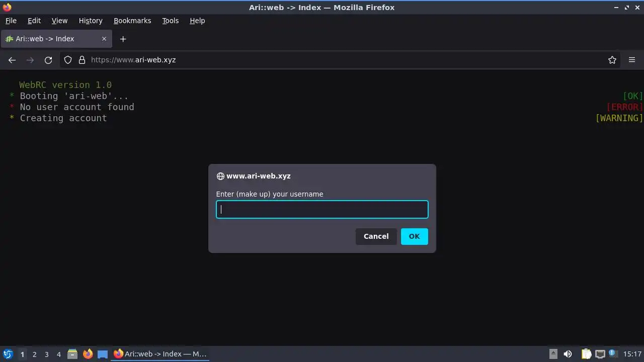
Task: Open the File menu
Action: tap(11, 21)
